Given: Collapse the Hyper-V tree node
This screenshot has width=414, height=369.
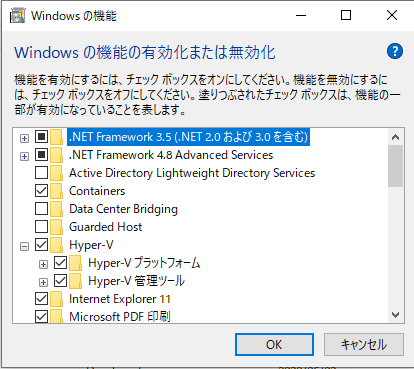Looking at the screenshot, I should point(24,247).
